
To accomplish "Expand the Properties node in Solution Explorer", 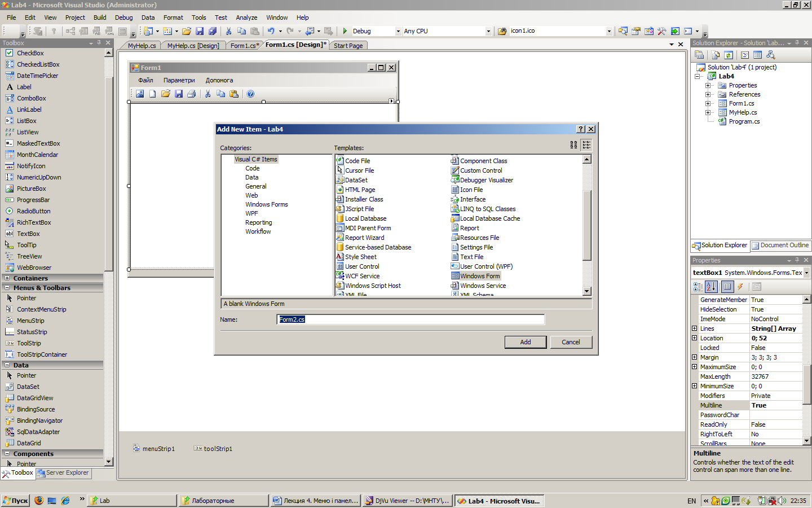I will coord(708,85).
